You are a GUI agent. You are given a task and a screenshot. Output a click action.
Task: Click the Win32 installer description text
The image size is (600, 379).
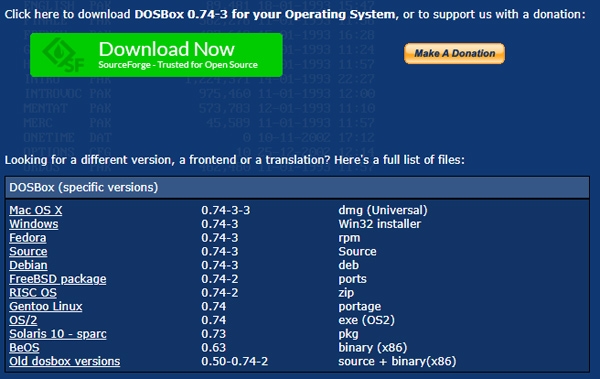[380, 224]
